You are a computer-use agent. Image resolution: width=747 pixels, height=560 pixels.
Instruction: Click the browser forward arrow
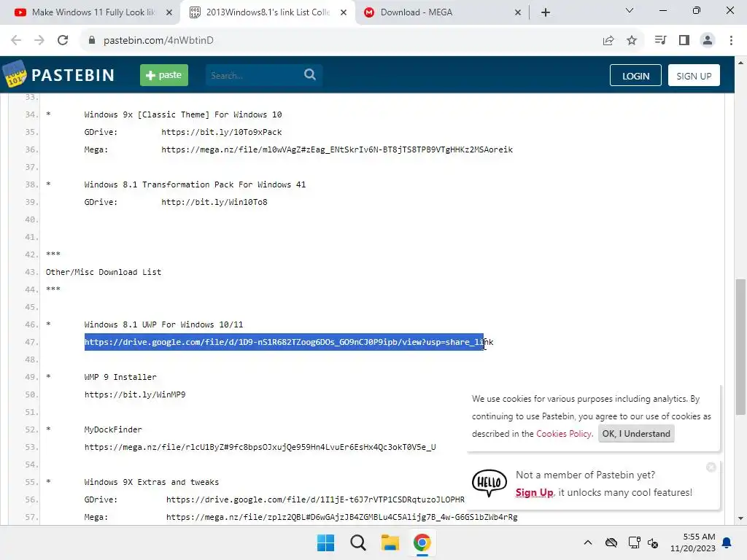click(x=39, y=41)
